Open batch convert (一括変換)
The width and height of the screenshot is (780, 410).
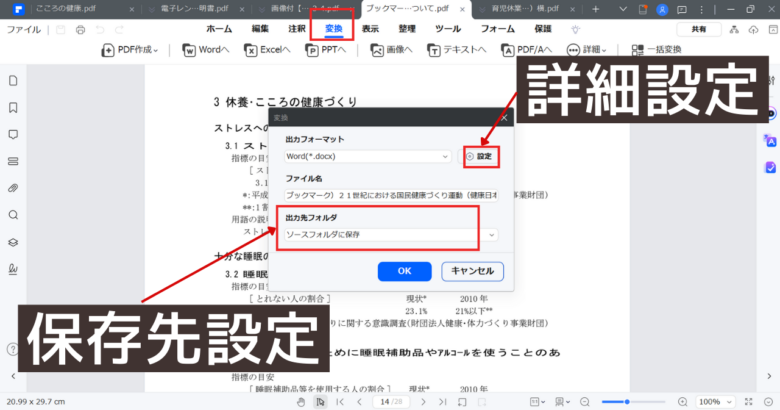(656, 50)
